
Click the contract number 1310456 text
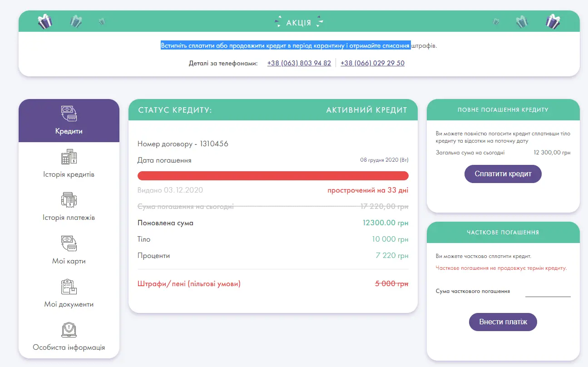coord(214,144)
